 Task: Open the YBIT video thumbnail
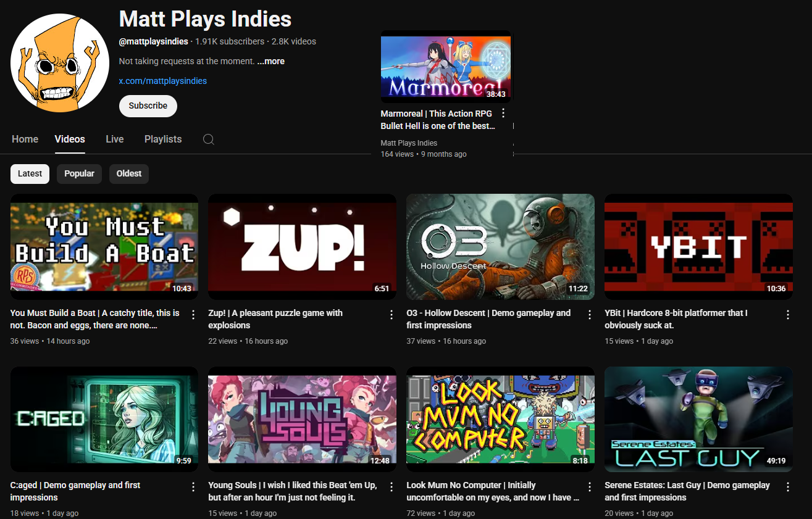click(698, 247)
